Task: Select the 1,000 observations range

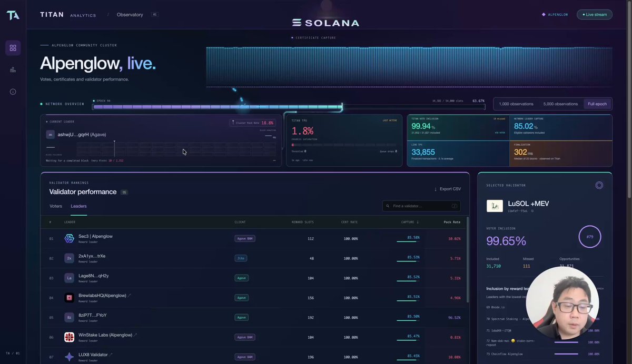Action: point(516,104)
